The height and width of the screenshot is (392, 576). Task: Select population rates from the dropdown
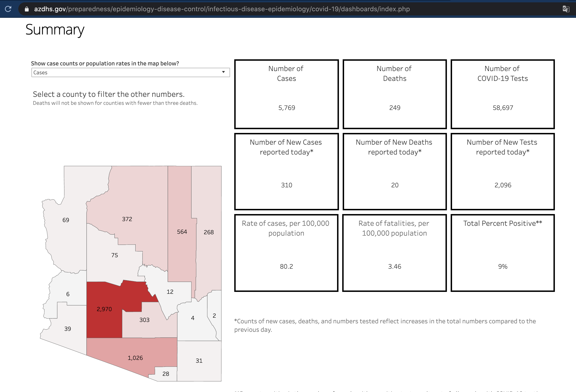pyautogui.click(x=130, y=72)
